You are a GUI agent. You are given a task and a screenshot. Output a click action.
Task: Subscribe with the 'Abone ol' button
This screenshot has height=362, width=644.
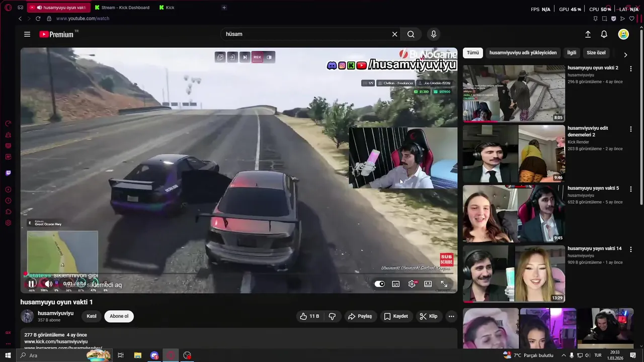click(x=119, y=316)
